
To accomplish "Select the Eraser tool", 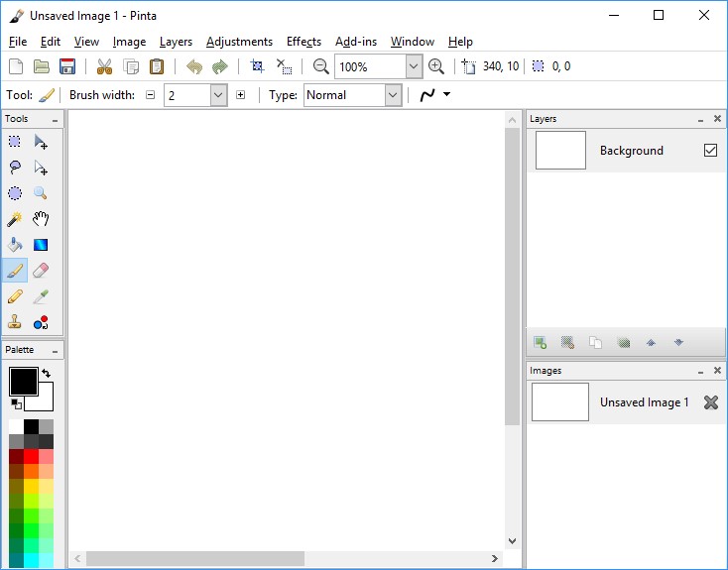I will (41, 271).
